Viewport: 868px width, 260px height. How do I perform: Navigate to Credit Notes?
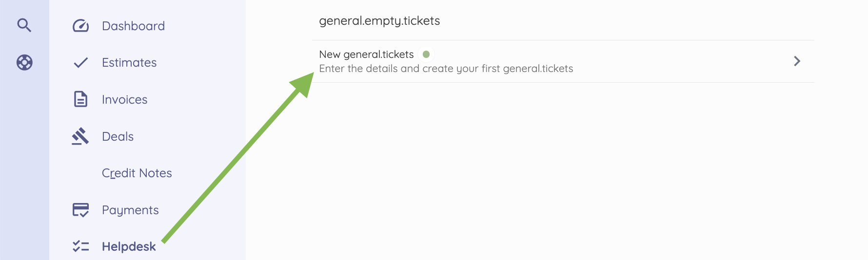[x=137, y=173]
